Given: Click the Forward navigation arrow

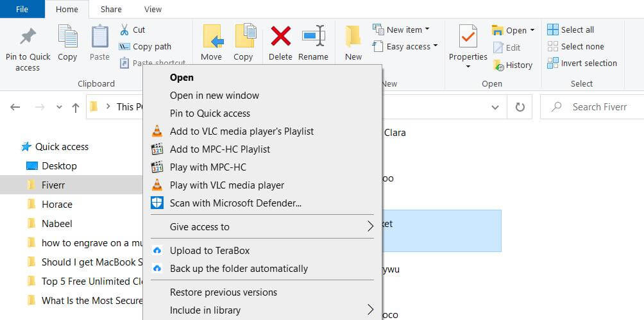Looking at the screenshot, I should point(39,107).
